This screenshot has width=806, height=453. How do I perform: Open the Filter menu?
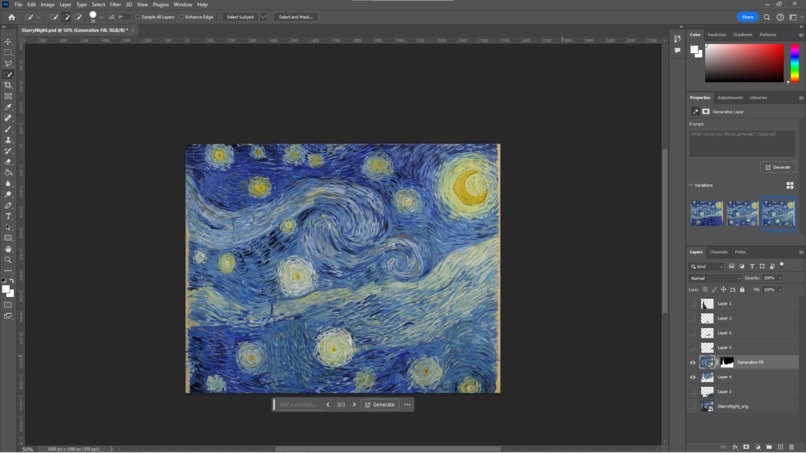(115, 5)
